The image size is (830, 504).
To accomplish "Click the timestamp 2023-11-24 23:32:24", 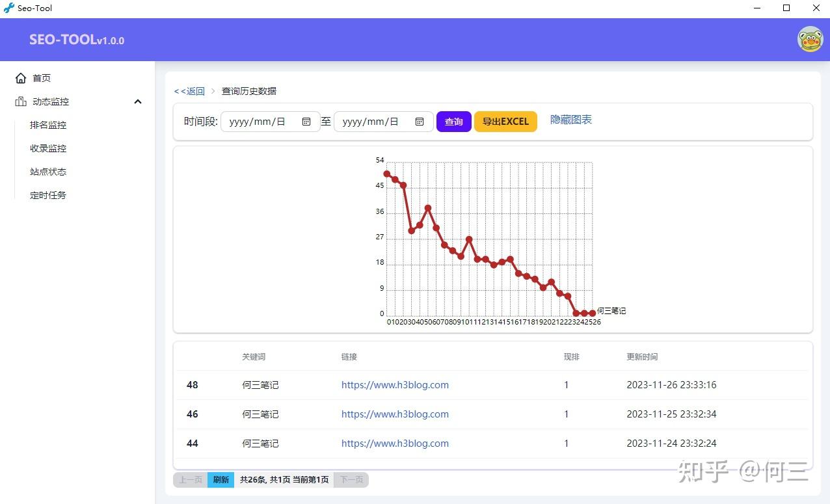I will coord(671,444).
